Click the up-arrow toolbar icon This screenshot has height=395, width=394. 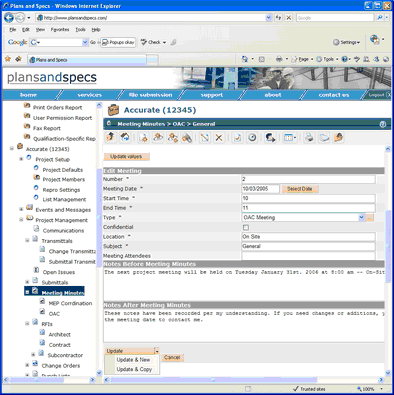[x=111, y=137]
